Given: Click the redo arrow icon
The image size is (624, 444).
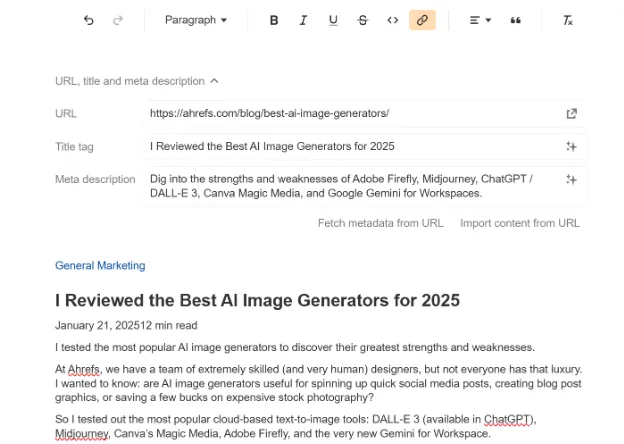Looking at the screenshot, I should [x=118, y=20].
